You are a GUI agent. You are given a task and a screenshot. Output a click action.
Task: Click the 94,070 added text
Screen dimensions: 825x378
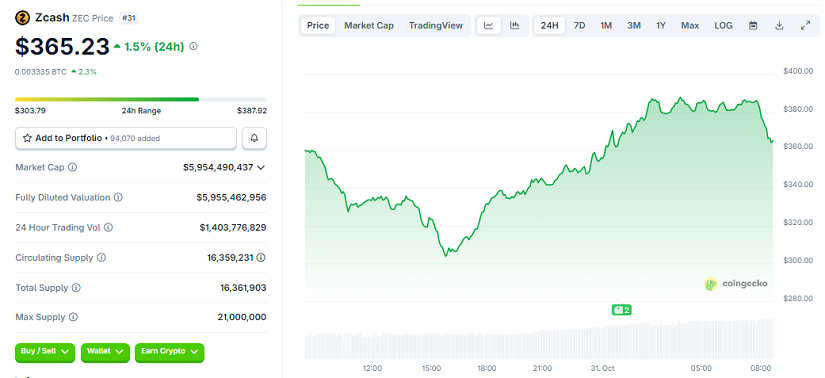coord(135,138)
